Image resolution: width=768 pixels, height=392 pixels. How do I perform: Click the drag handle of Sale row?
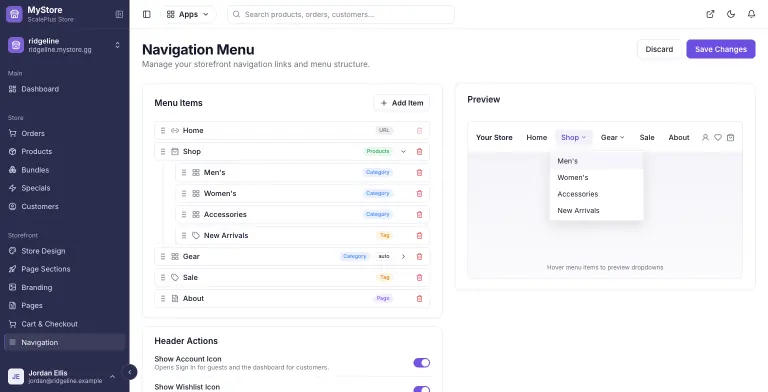163,277
